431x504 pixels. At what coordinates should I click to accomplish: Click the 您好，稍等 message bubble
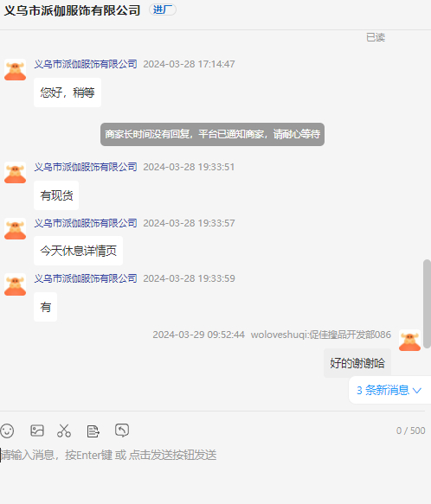pos(68,93)
